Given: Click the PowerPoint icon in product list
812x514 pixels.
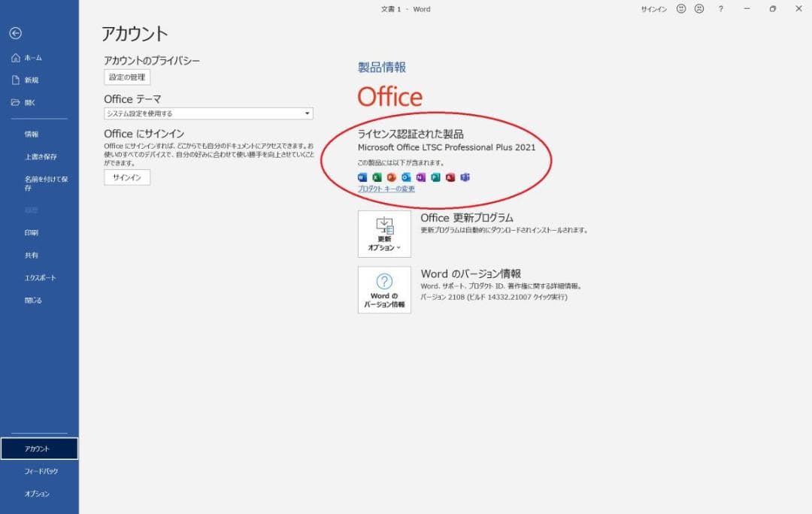Looking at the screenshot, I should (x=392, y=177).
